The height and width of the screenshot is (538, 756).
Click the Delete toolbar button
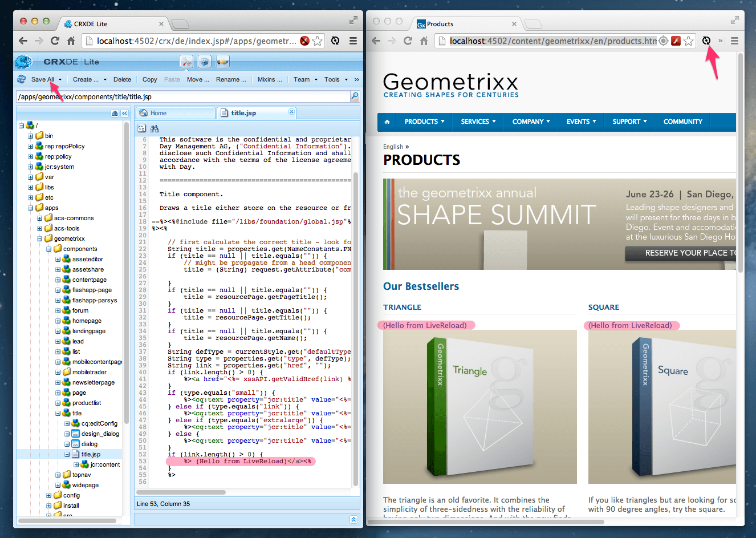point(122,80)
